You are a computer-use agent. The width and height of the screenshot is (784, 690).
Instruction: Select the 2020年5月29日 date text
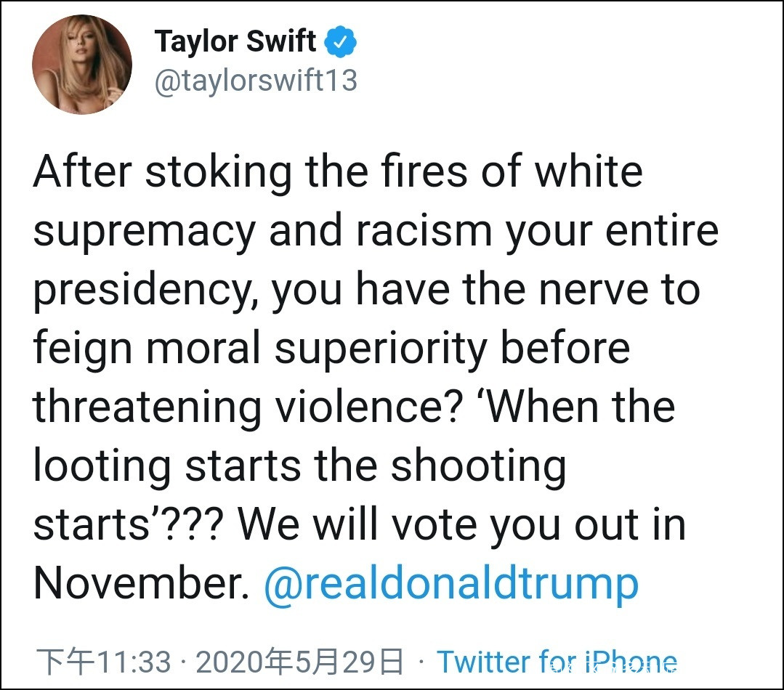[x=300, y=662]
